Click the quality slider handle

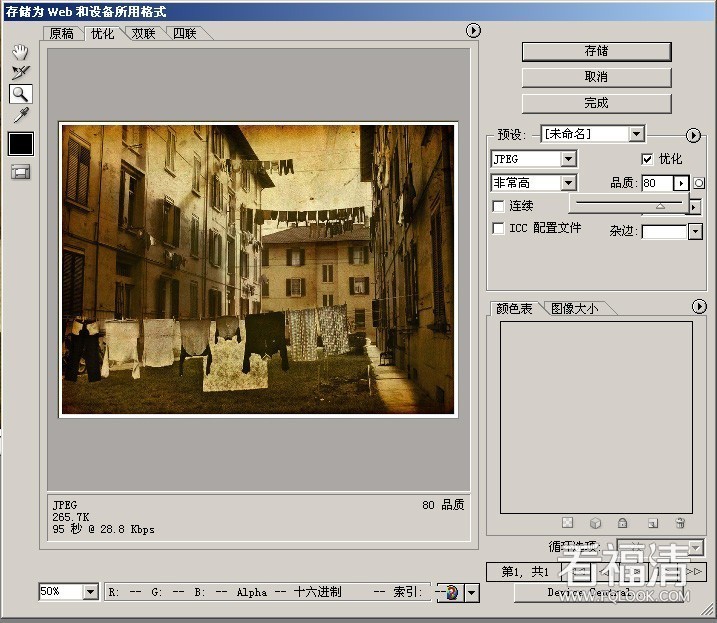click(x=660, y=206)
